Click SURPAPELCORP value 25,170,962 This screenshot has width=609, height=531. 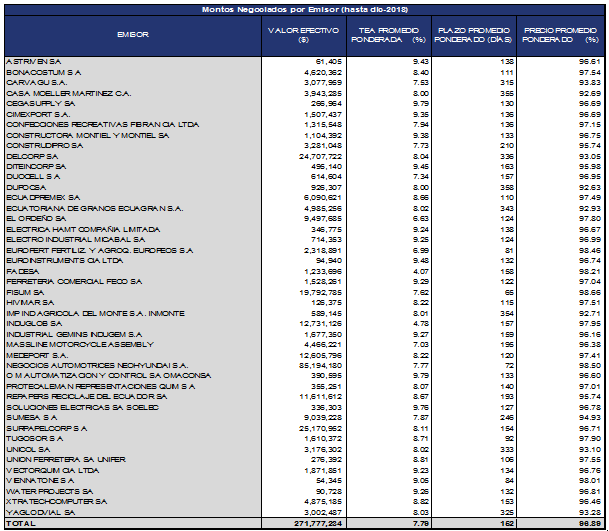(320, 429)
